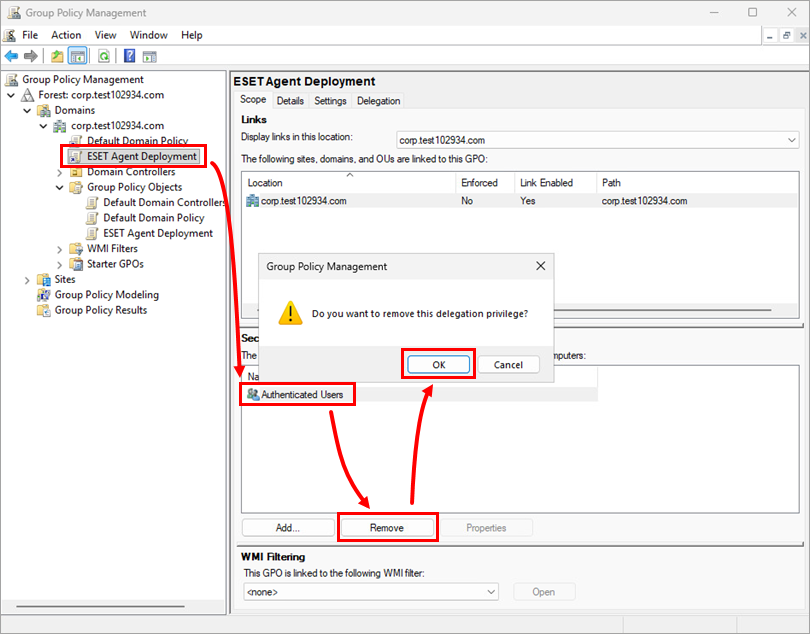Screen dimensions: 810x634
Task: Expand the WMI Filters node
Action: click(59, 249)
